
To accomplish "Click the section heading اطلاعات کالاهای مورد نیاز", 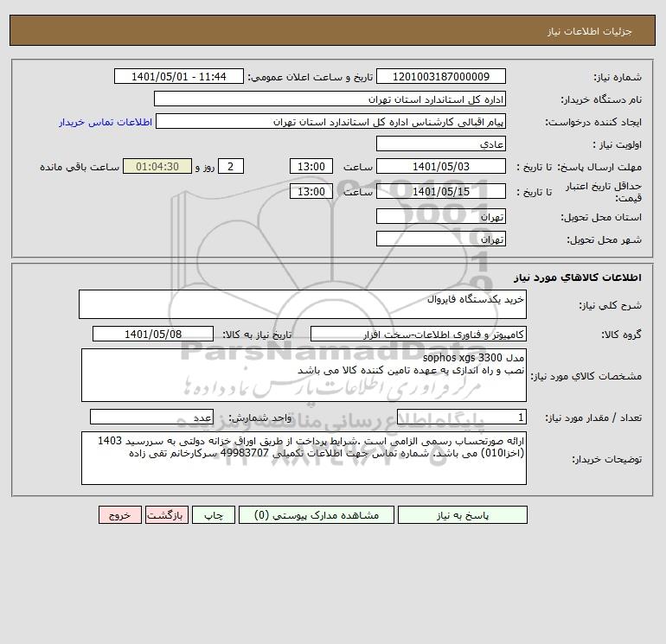I will 578,277.
